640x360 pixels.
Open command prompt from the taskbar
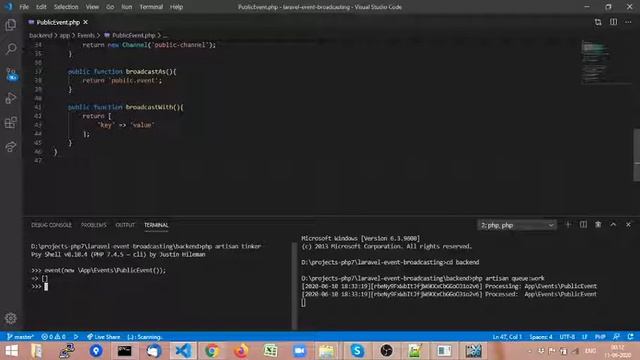point(124,351)
